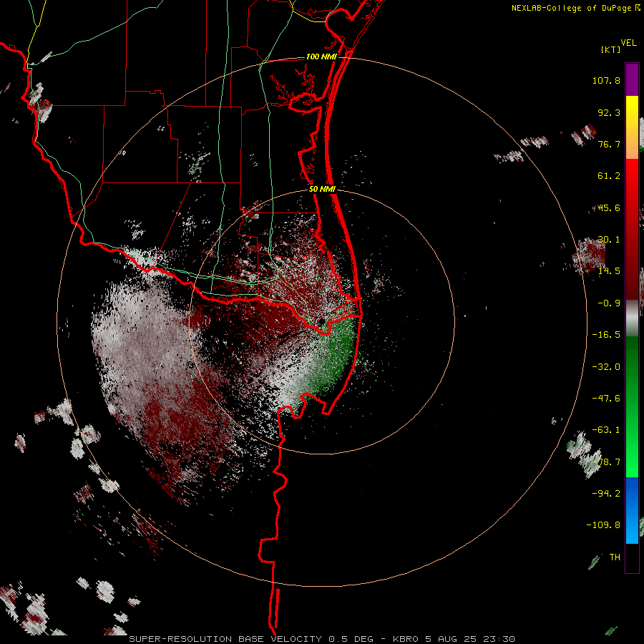644x644 pixels.
Task: Click the -0.9 velocity scale value
Action: pos(609,303)
